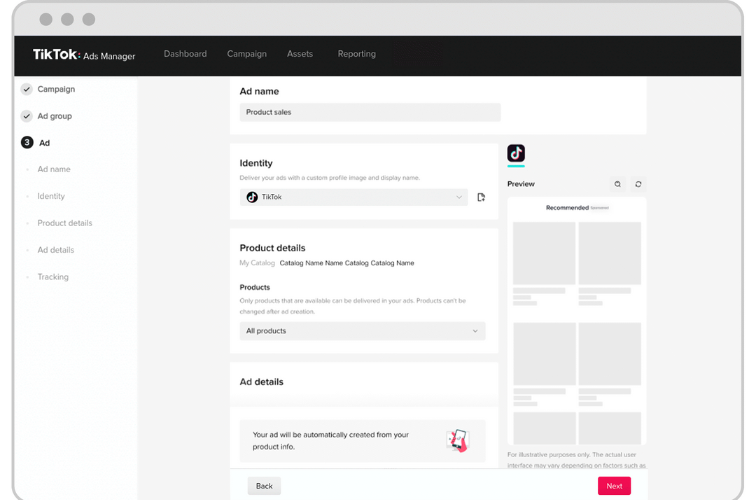Click the 'My Catalog' label
The width and height of the screenshot is (750, 500).
click(257, 263)
